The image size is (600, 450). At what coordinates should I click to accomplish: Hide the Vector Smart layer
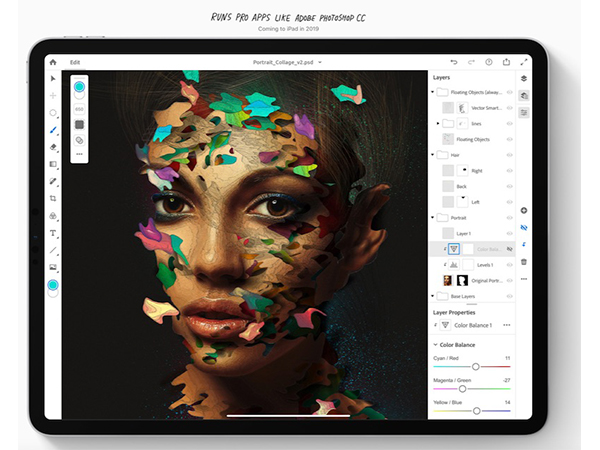(509, 108)
